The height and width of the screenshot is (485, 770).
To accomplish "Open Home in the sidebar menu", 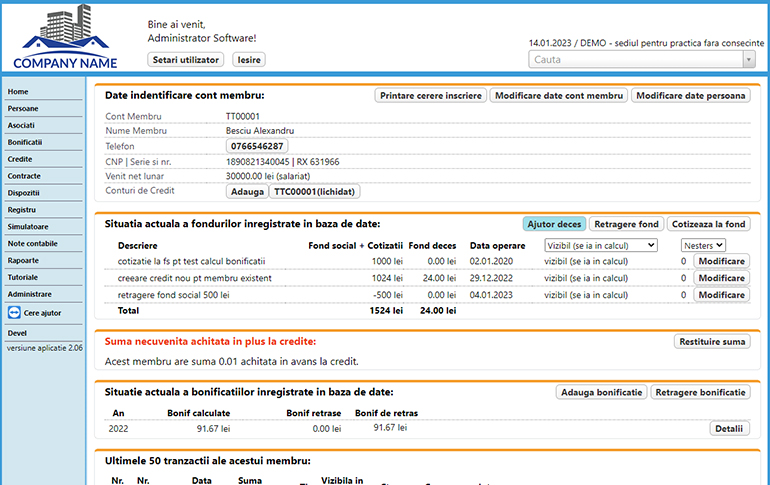I will pos(18,92).
